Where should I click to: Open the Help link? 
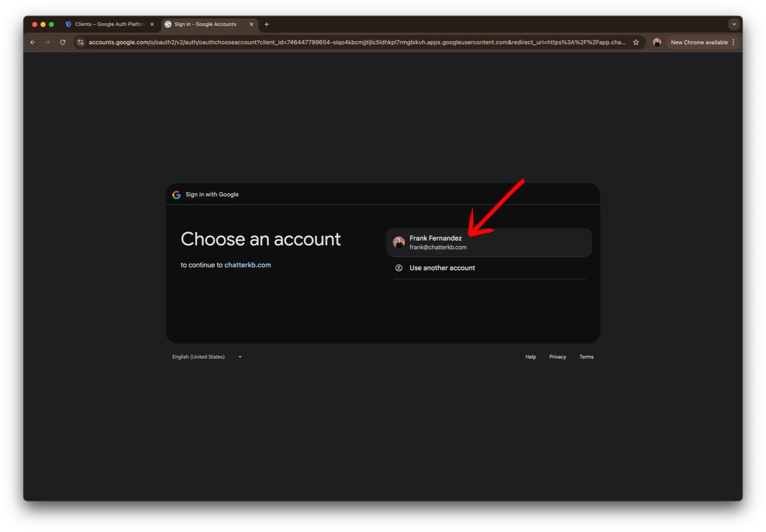pos(531,357)
